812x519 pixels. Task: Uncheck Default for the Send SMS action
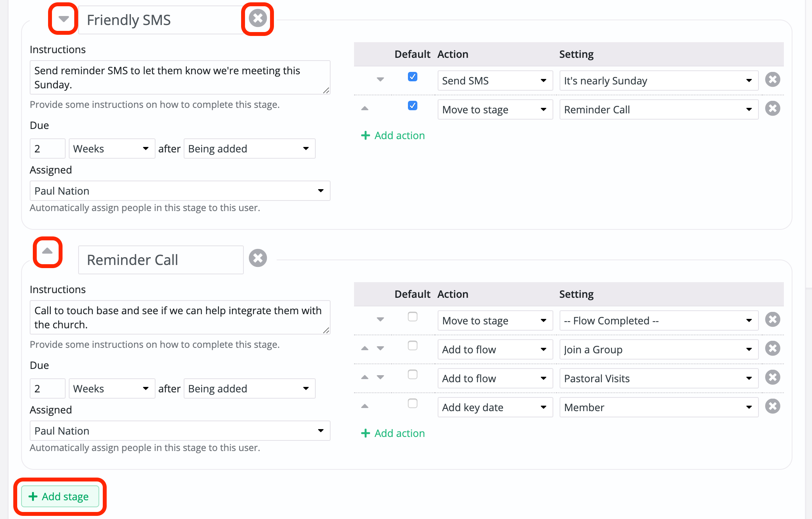pyautogui.click(x=412, y=77)
